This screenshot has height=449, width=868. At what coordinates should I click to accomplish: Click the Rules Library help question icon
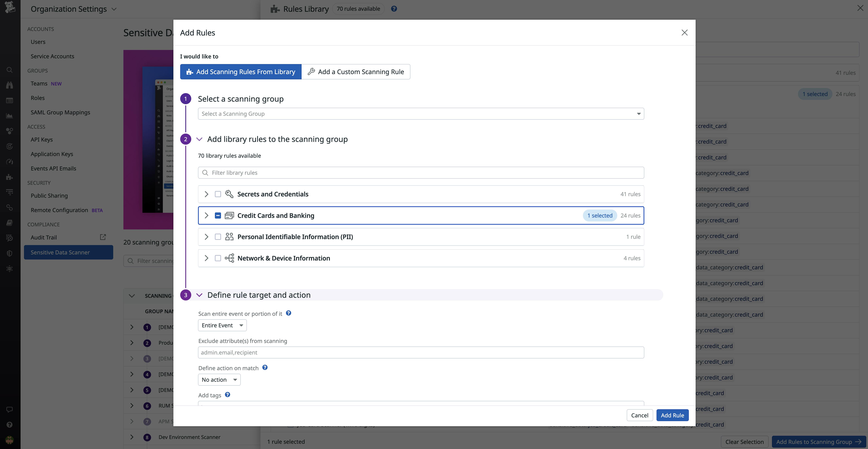tap(394, 9)
